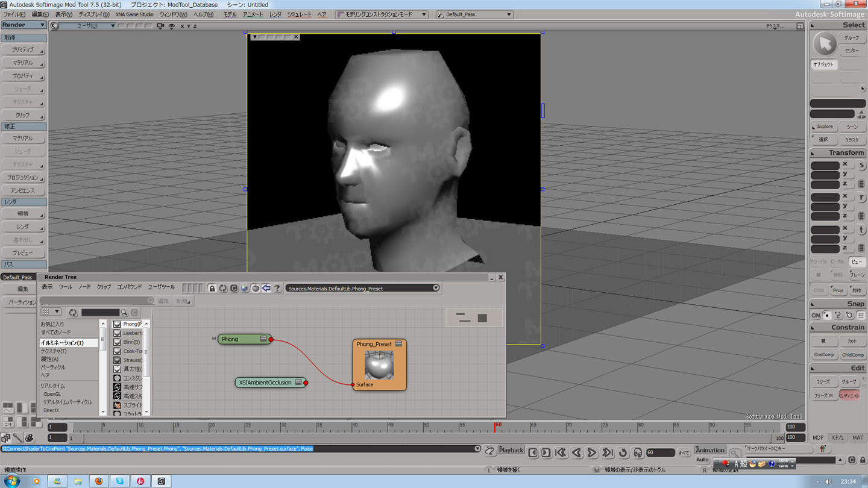This screenshot has width=868, height=488.
Task: Toggle grid snapping in Snap panel
Action: [x=861, y=316]
